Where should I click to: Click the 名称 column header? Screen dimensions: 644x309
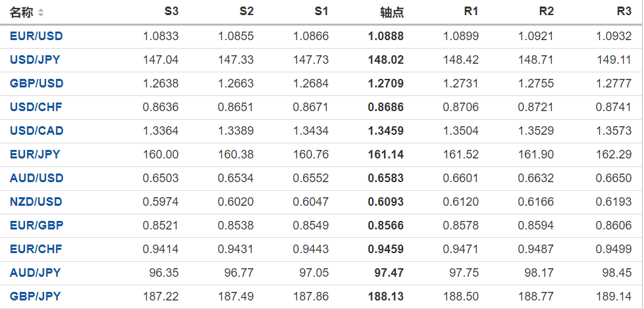click(x=21, y=12)
